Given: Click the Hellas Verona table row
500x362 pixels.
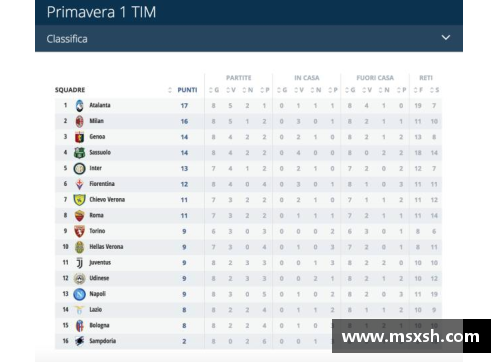Looking at the screenshot, I should click(248, 247).
